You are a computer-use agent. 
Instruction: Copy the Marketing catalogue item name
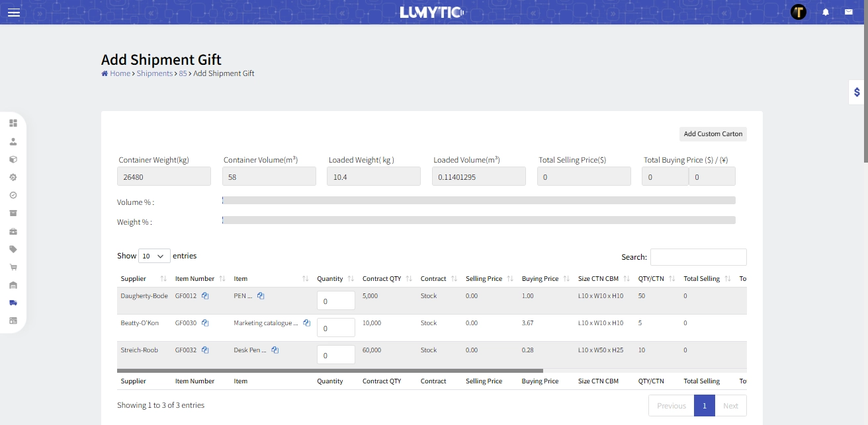306,323
